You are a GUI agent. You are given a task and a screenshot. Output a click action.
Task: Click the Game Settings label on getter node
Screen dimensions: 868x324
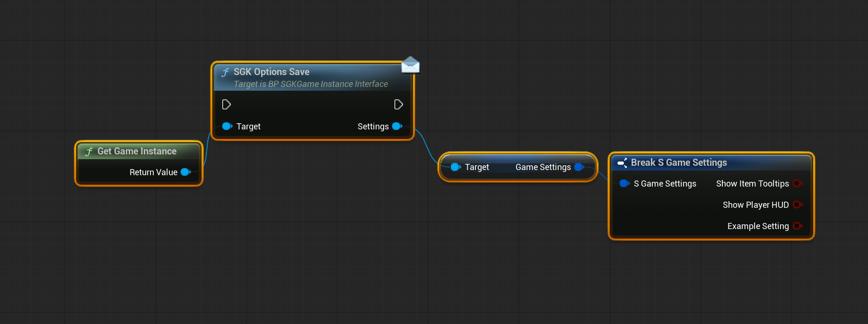pos(543,167)
